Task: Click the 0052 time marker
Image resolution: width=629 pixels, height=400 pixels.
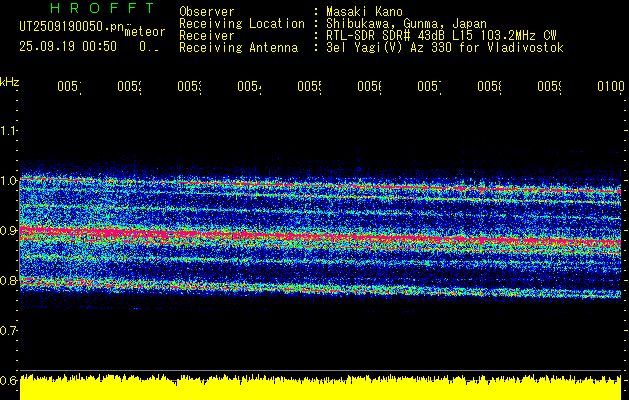Action: point(130,87)
